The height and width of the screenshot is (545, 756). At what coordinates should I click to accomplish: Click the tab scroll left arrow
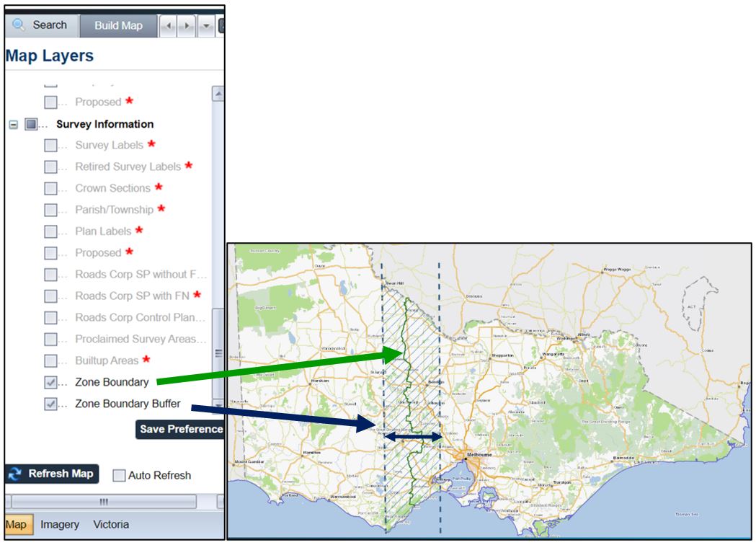169,26
